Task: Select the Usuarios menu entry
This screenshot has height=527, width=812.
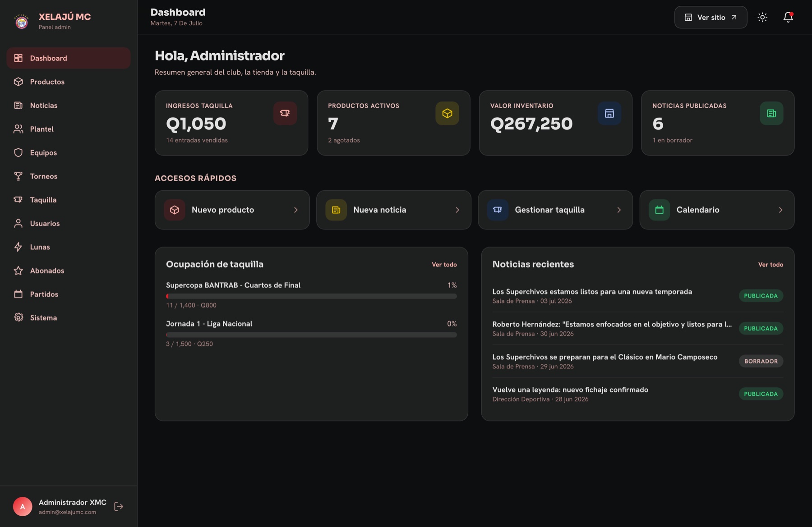Action: pyautogui.click(x=69, y=223)
